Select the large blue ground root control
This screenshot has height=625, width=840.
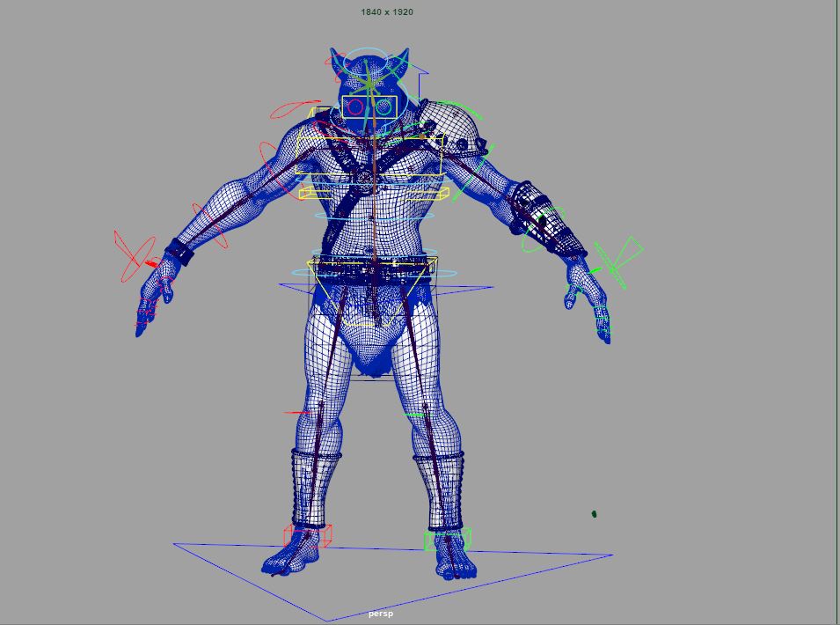(392, 582)
